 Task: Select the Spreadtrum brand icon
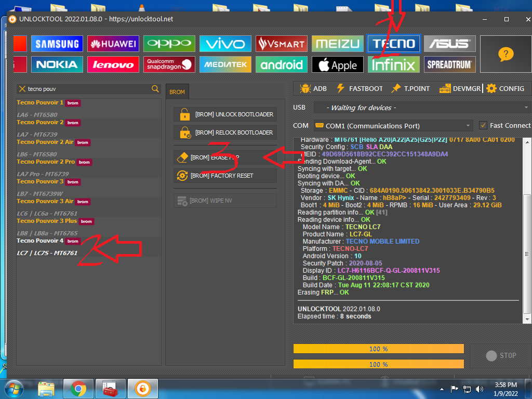pyautogui.click(x=450, y=64)
